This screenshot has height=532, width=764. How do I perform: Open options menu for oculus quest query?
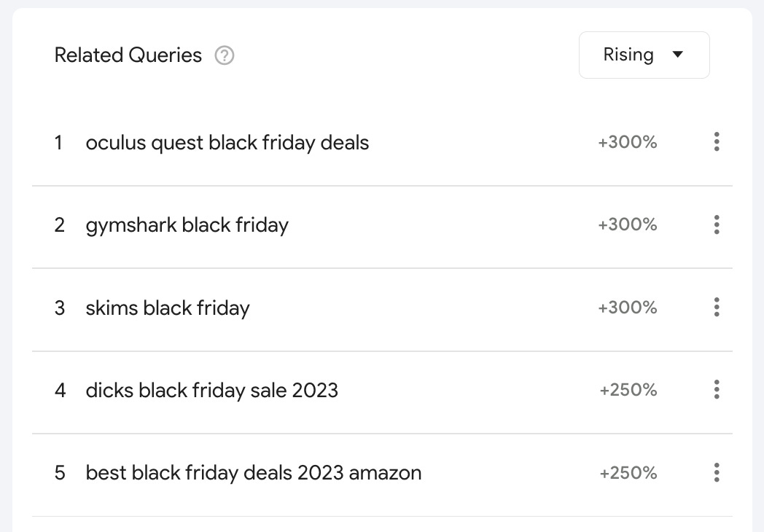(717, 142)
